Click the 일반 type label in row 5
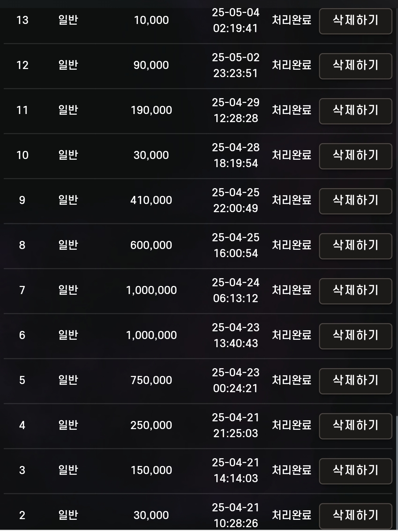Screen dimensions: 398x532 click(x=68, y=380)
